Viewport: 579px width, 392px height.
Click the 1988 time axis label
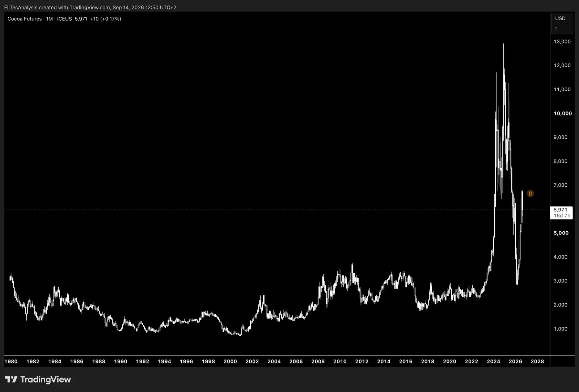click(99, 361)
